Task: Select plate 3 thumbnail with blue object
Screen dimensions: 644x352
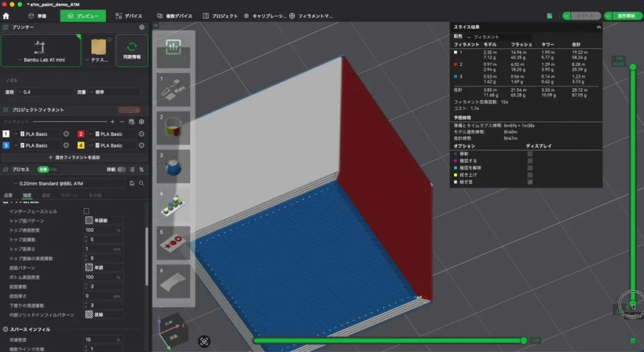Action: tap(174, 166)
